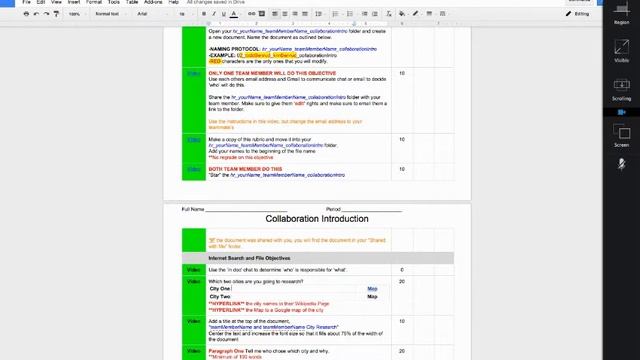Open the cell background fill color
Screen dimensions: 640x360
coord(402,14)
